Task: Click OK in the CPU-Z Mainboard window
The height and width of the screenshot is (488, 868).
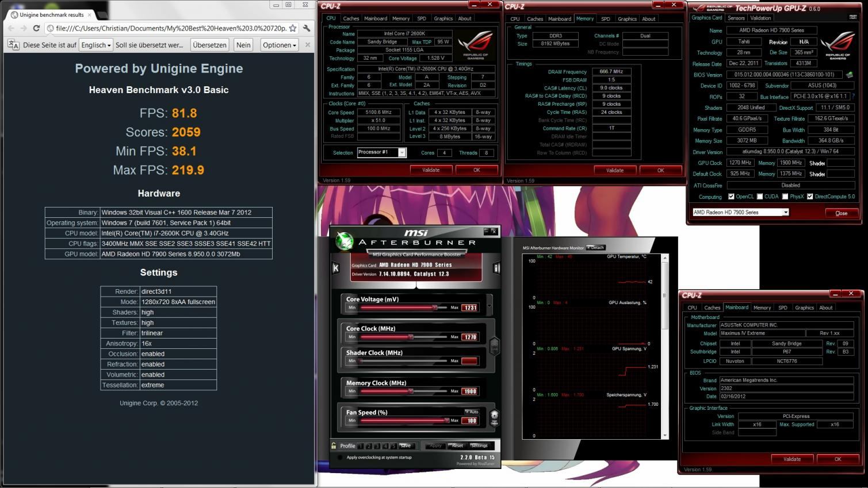Action: [x=838, y=459]
